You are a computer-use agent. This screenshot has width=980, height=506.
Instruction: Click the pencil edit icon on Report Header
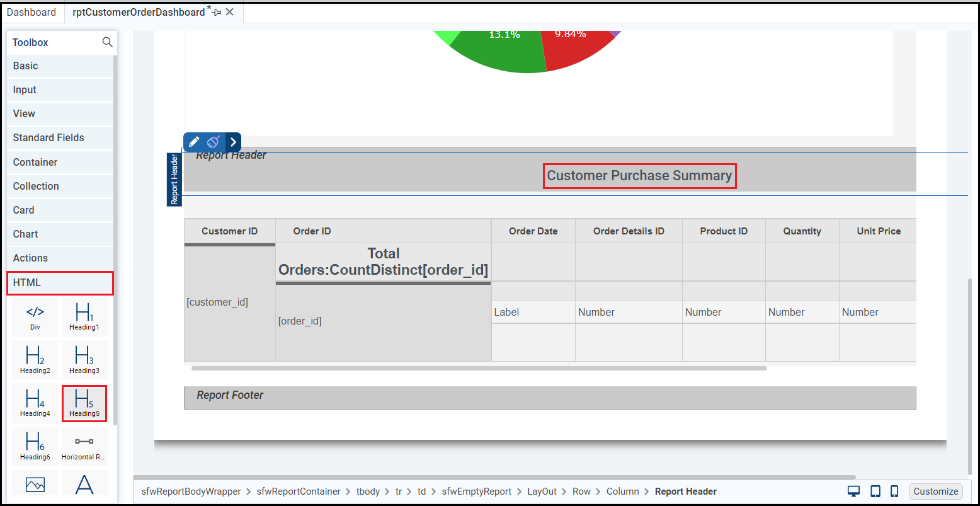pos(194,142)
